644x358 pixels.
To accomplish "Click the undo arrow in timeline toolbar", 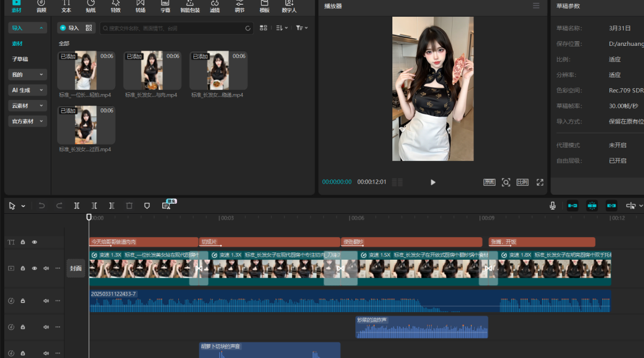I will [42, 206].
